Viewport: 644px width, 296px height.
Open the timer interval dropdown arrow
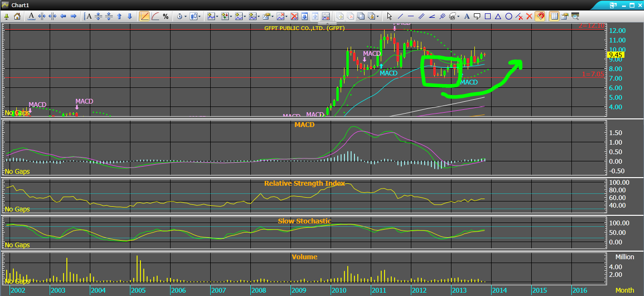pos(184,16)
